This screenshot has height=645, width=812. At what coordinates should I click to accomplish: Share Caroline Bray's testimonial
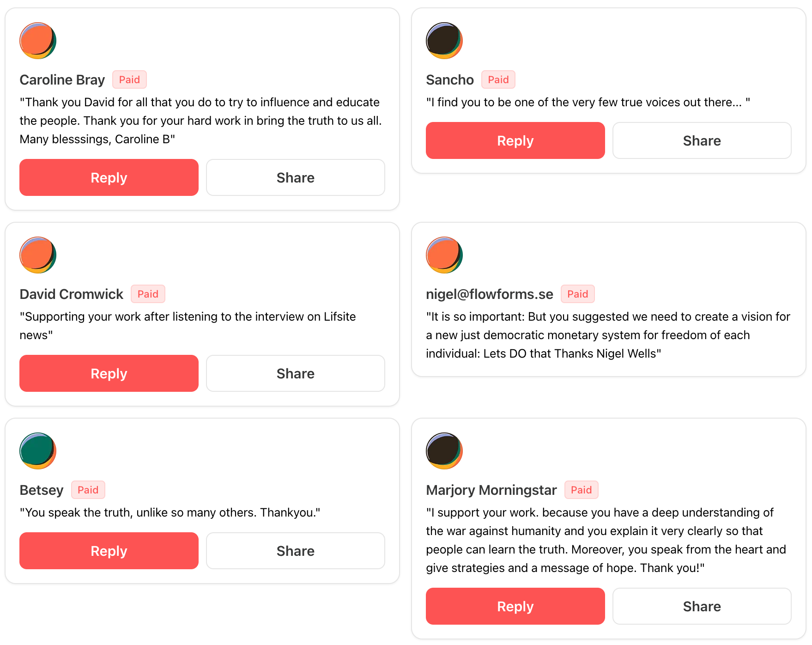click(x=296, y=177)
